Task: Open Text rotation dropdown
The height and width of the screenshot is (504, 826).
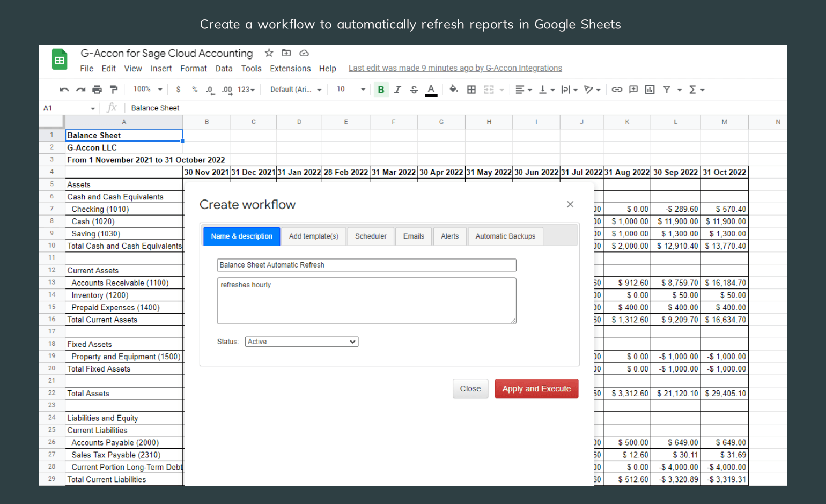Action: click(592, 90)
